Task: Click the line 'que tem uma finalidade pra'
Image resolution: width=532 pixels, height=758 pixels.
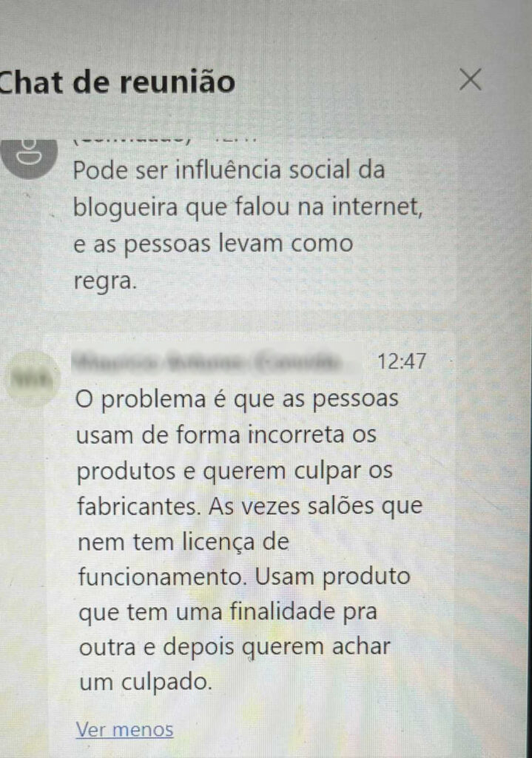Action: [228, 612]
